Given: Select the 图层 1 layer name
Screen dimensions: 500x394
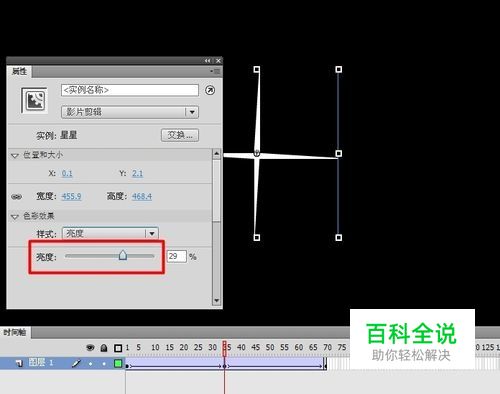Looking at the screenshot, I should pyautogui.click(x=41, y=363).
